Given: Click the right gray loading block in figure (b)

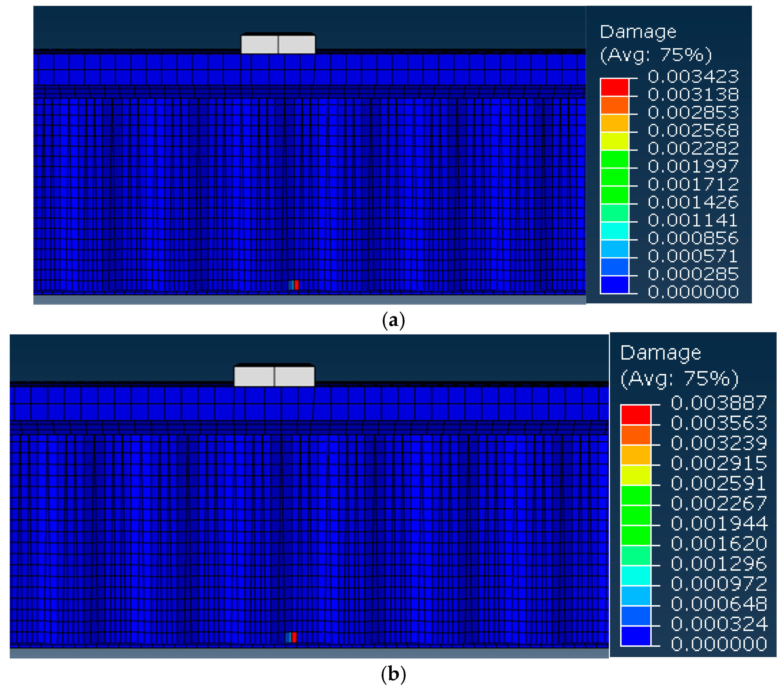Looking at the screenshot, I should click(295, 376).
